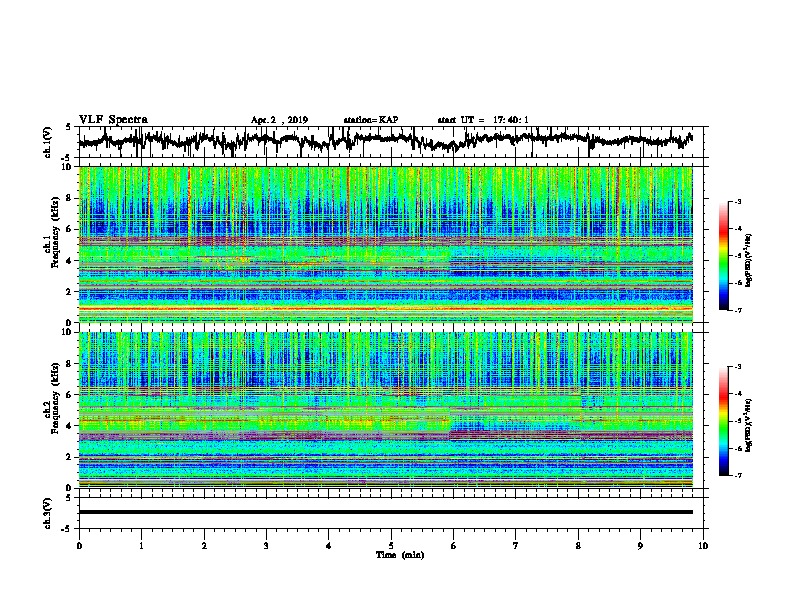This screenshot has height=612, width=792.
Task: Click the ch.2 spectrogram color scale bar
Action: click(x=723, y=421)
